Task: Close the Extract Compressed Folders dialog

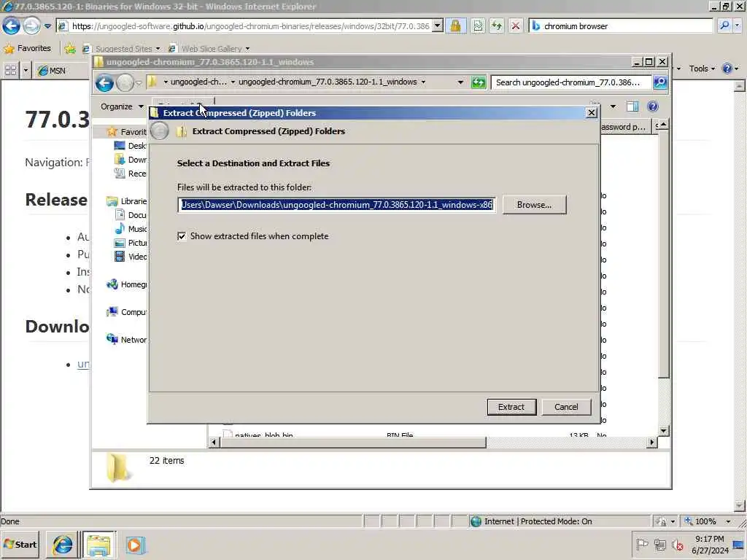Action: [591, 113]
